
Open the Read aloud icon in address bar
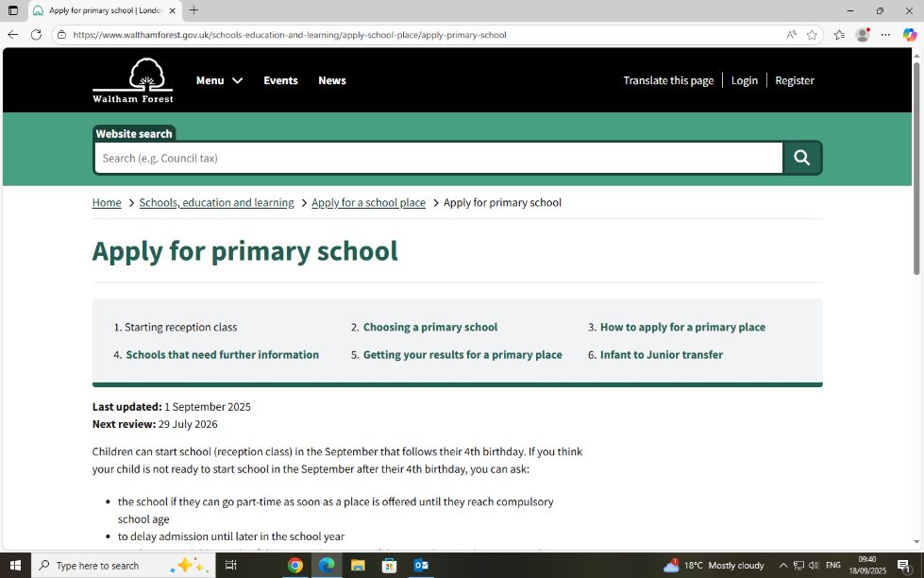coord(791,35)
